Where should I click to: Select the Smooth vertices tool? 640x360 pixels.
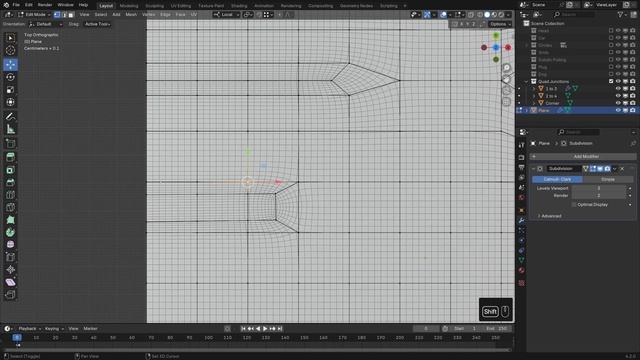click(x=10, y=244)
